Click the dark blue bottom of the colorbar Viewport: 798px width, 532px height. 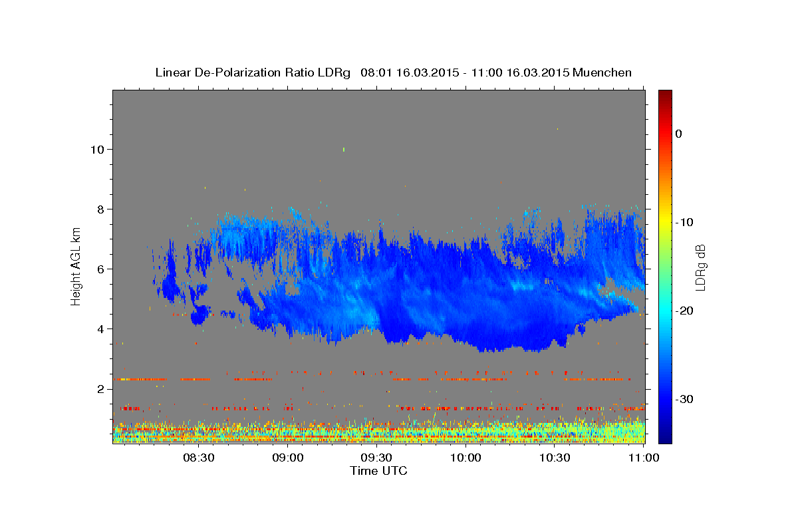(x=665, y=436)
